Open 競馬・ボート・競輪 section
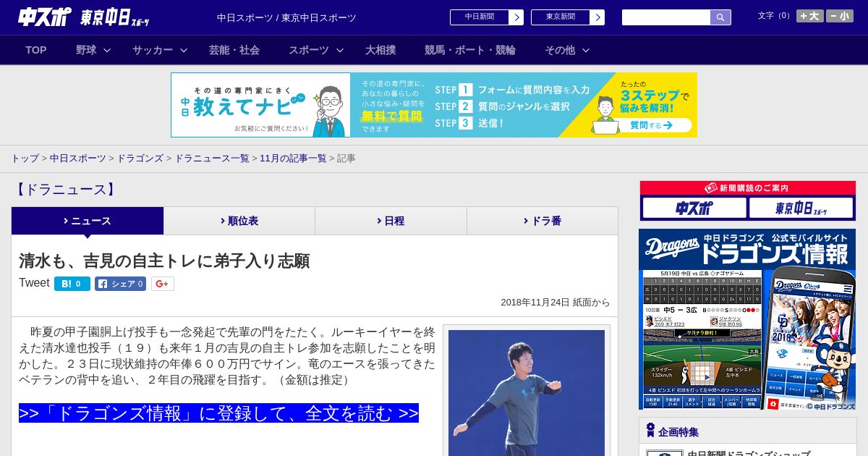The height and width of the screenshot is (456, 868). click(x=470, y=50)
